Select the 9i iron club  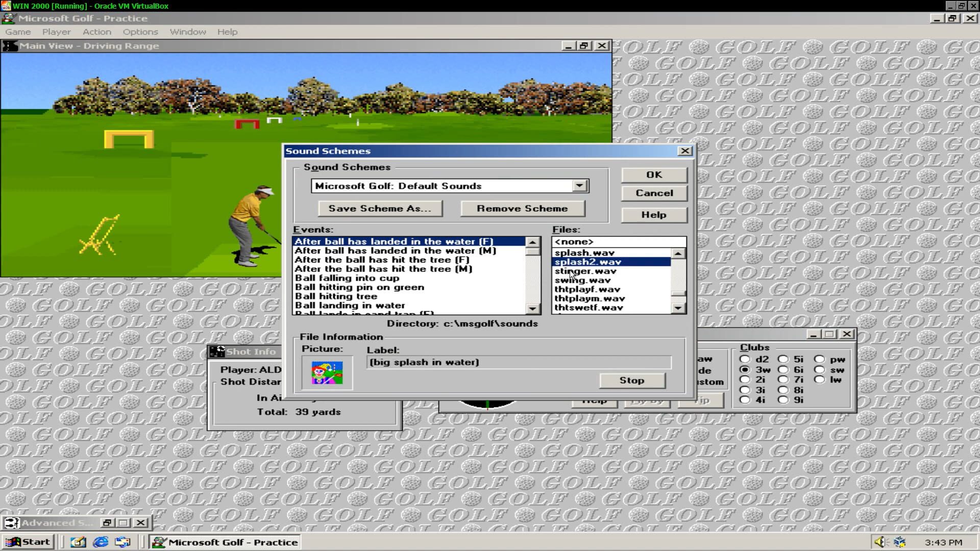pyautogui.click(x=784, y=400)
